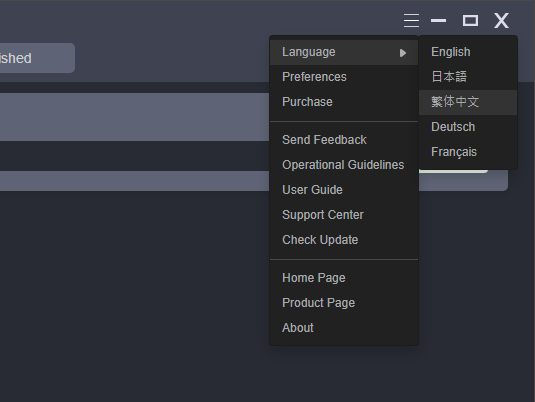Switch language to 日本語
This screenshot has height=402, width=535.
(x=468, y=77)
